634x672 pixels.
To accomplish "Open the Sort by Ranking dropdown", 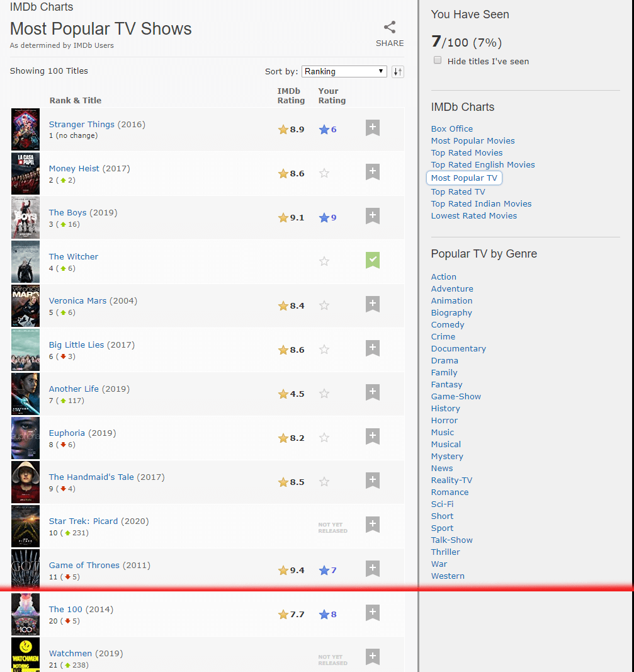I will (x=344, y=71).
